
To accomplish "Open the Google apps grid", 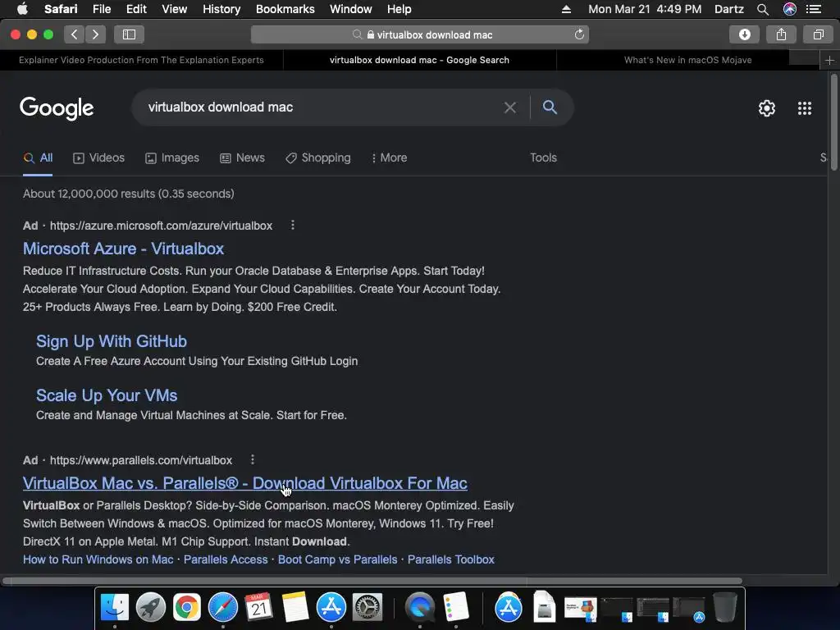I will point(804,108).
